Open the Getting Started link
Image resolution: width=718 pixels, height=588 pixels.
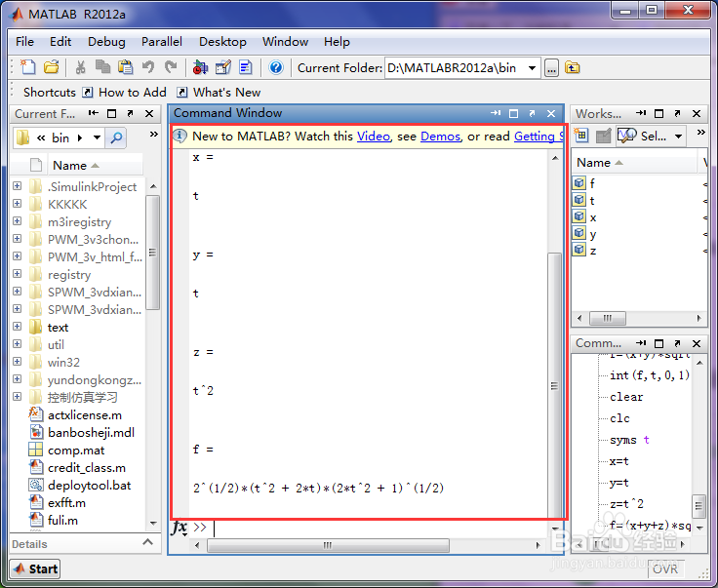point(538,136)
